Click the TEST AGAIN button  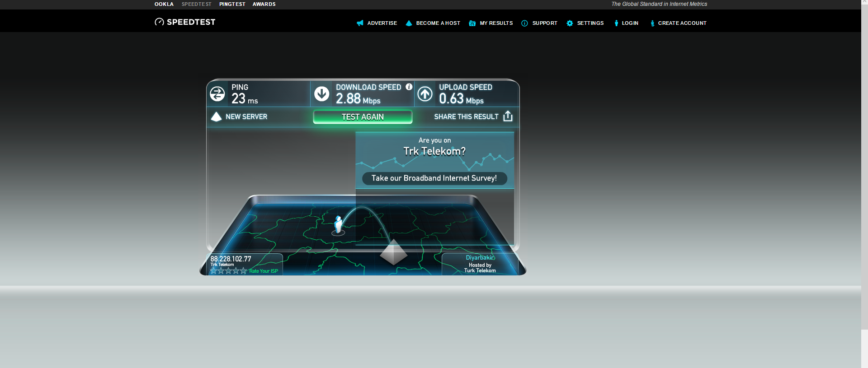(x=363, y=117)
